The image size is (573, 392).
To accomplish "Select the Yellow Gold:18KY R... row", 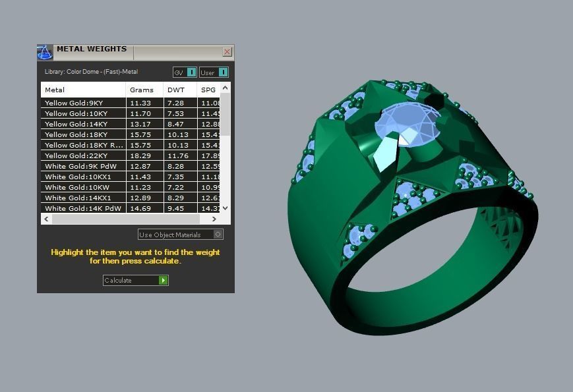I will point(131,145).
